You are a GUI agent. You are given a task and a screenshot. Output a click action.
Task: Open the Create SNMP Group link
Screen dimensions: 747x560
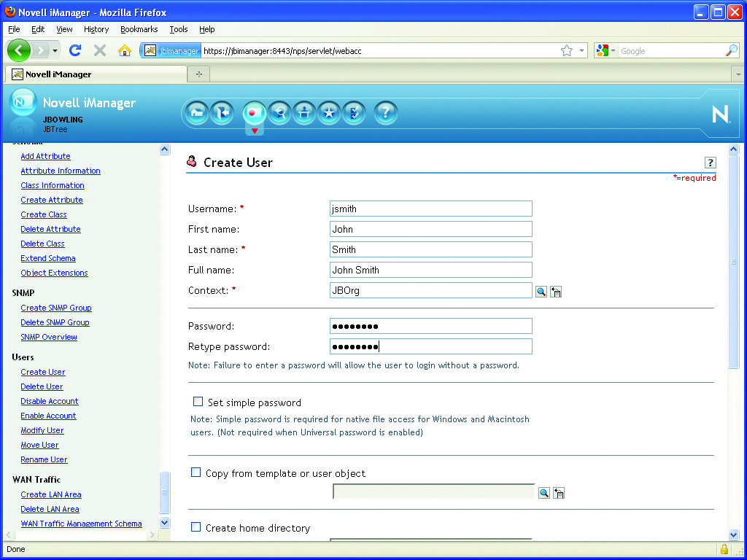pyautogui.click(x=56, y=308)
